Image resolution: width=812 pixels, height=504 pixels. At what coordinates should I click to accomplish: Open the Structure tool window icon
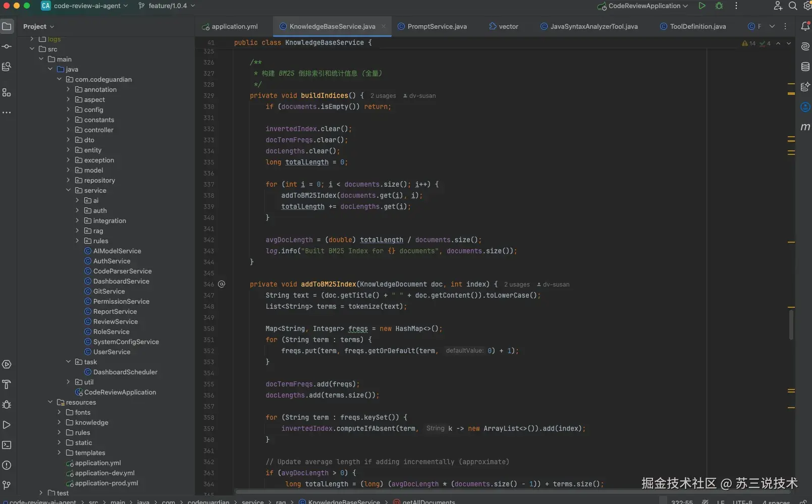pyautogui.click(x=7, y=92)
